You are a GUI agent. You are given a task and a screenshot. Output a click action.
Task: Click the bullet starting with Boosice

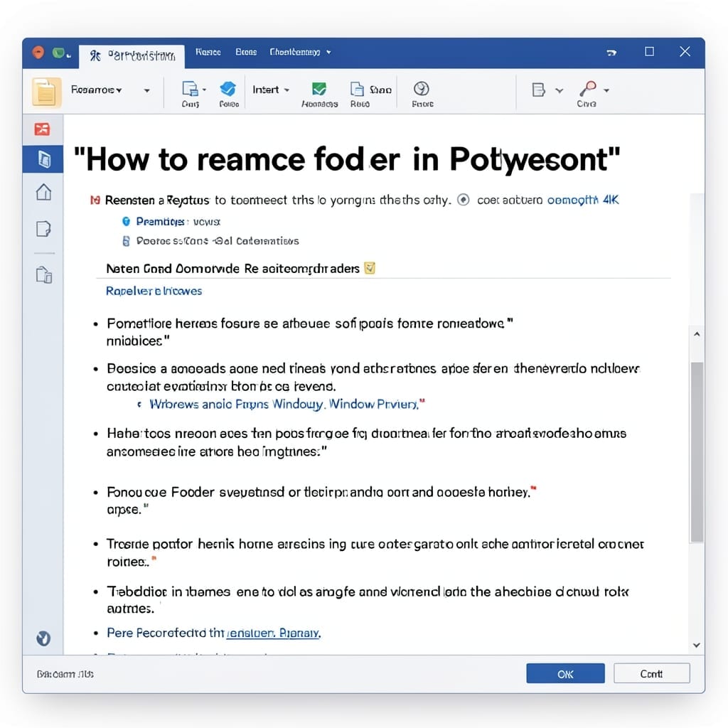373,377
